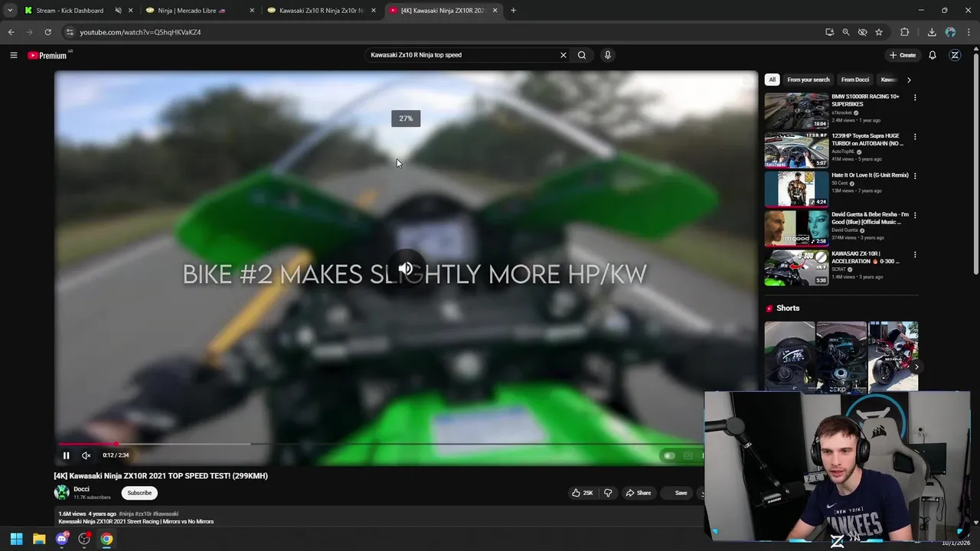Open Chrome three-dot menu
980x551 pixels.
[x=969, y=32]
